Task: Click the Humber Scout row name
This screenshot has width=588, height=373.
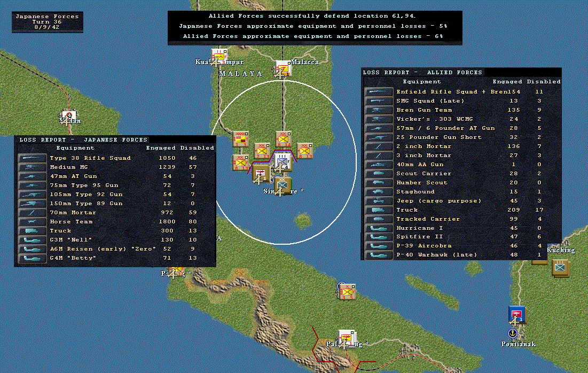Action: tap(422, 183)
